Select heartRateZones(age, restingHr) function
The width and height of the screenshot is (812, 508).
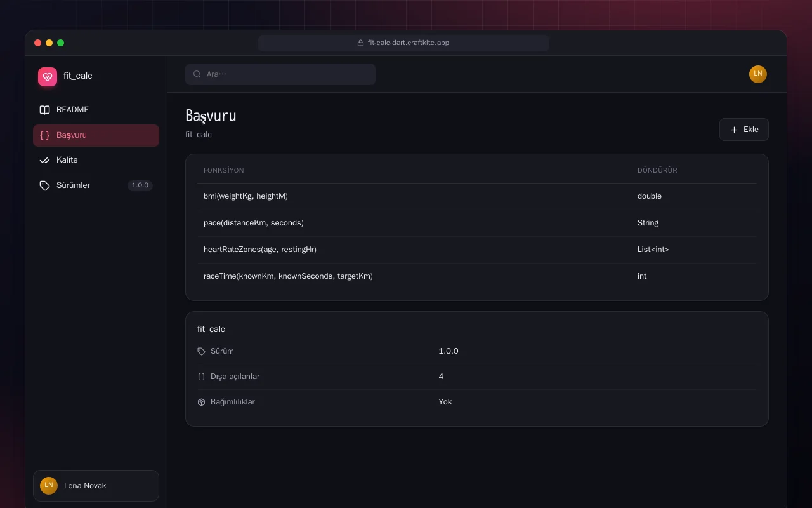[x=477, y=250]
